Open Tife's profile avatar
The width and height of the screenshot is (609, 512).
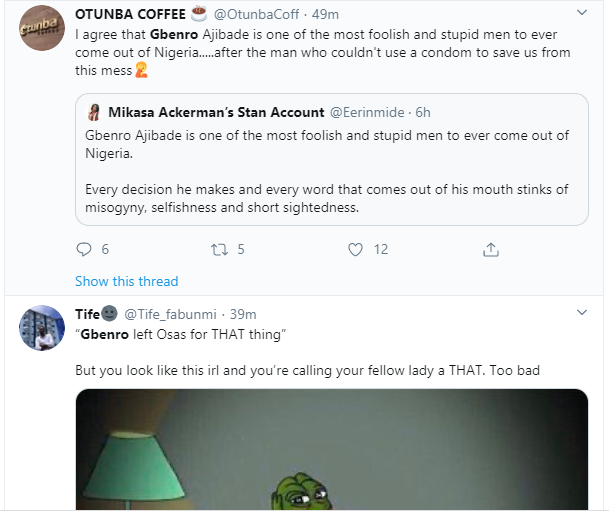[42, 328]
